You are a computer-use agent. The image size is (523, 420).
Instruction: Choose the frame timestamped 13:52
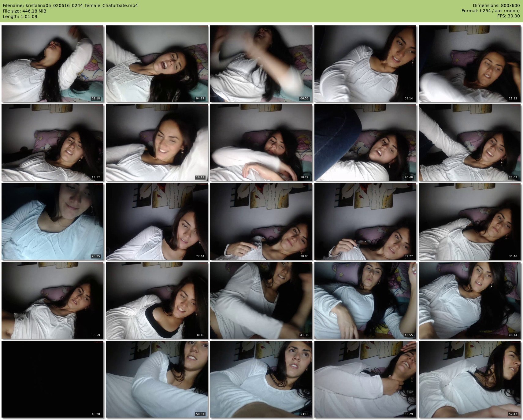pos(53,143)
